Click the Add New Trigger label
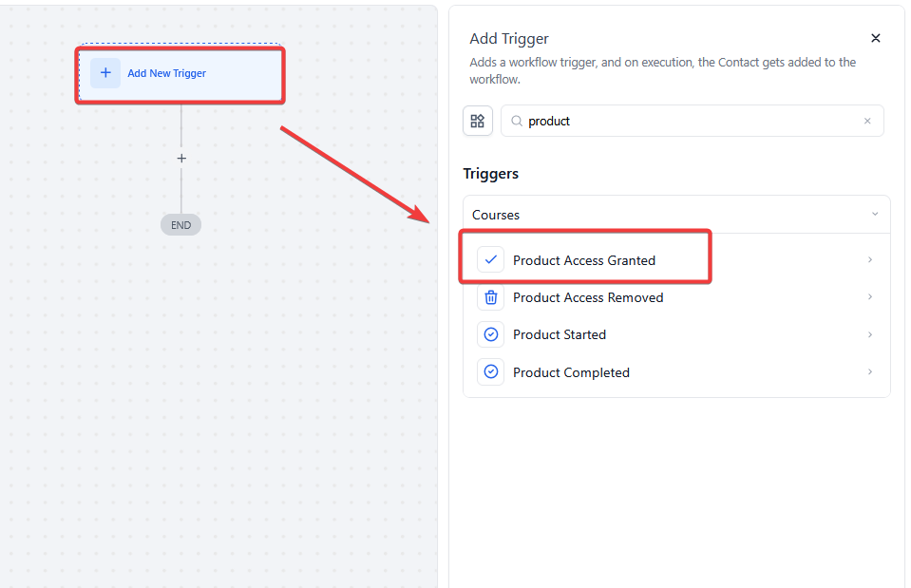The image size is (911, 588). click(167, 73)
